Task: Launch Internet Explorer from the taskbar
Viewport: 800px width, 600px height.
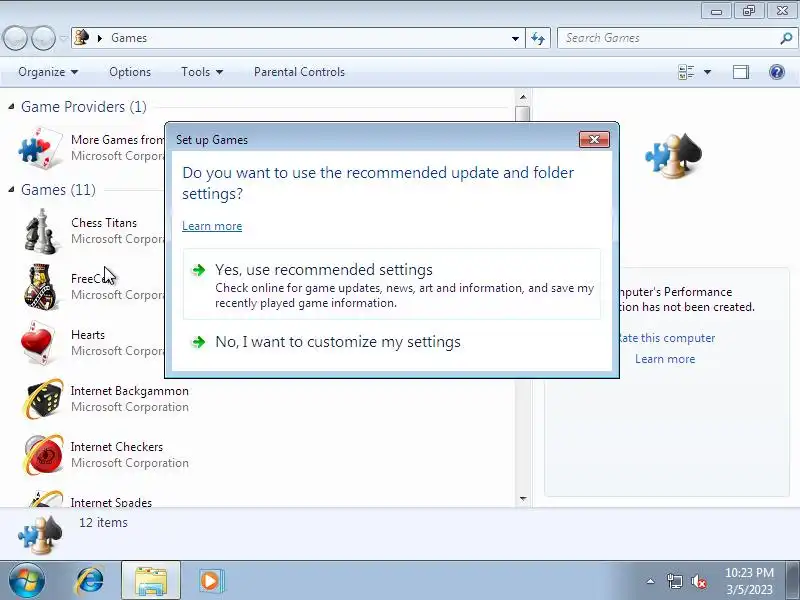Action: tap(90, 581)
